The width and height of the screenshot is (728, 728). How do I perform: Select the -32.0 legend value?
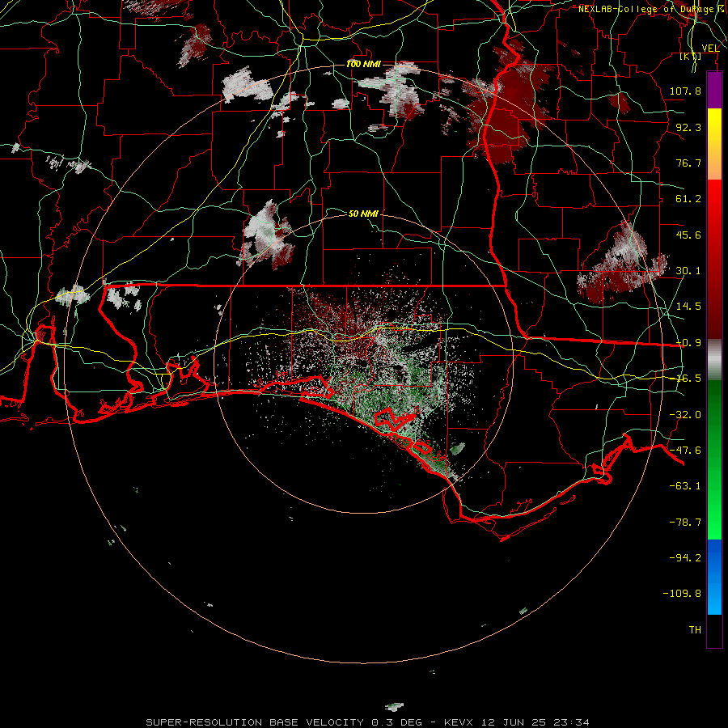click(685, 415)
